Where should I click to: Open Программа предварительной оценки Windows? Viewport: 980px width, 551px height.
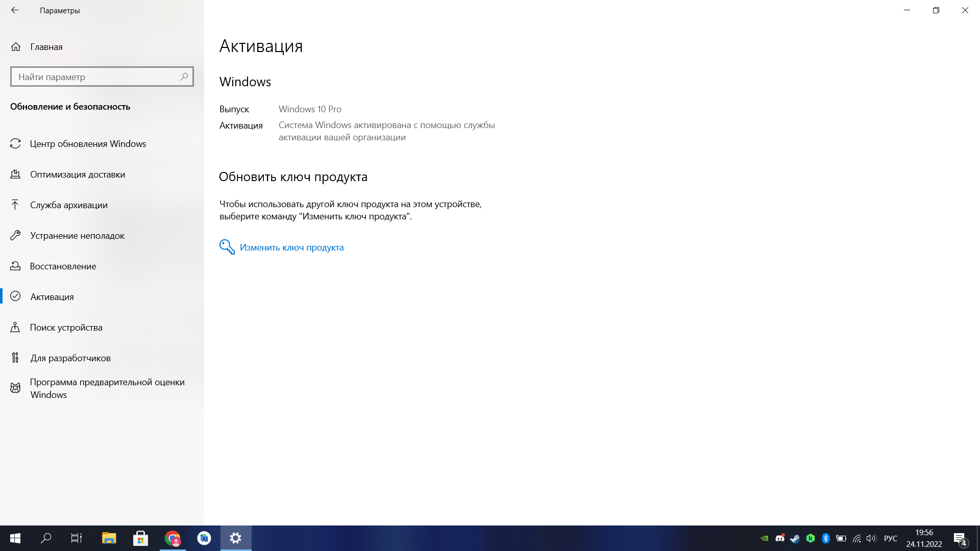[102, 388]
